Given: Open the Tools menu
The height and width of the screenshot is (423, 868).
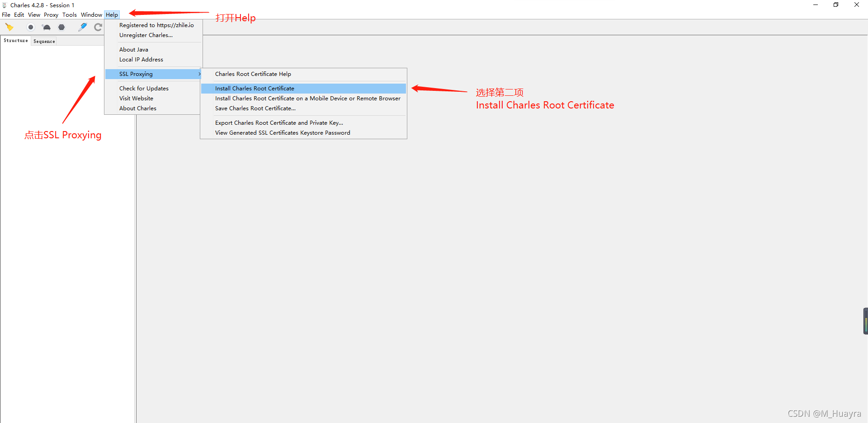Looking at the screenshot, I should pos(70,15).
